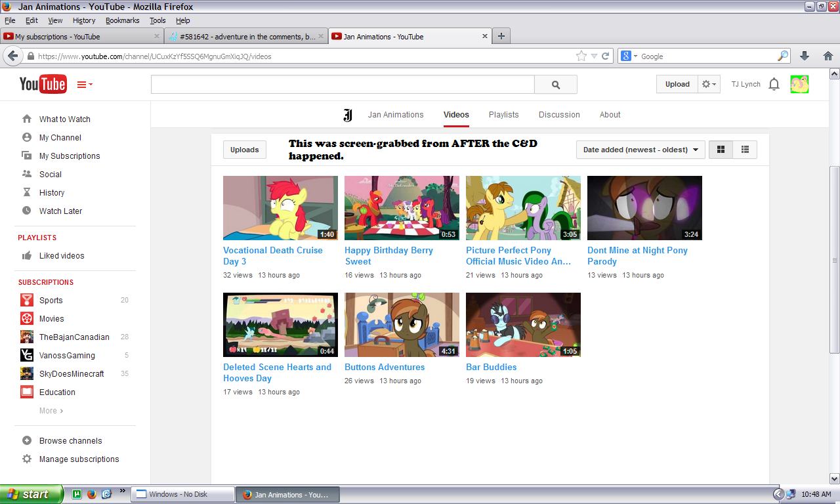The image size is (840, 504).
Task: Select the Discussion channel tab
Action: pos(559,114)
